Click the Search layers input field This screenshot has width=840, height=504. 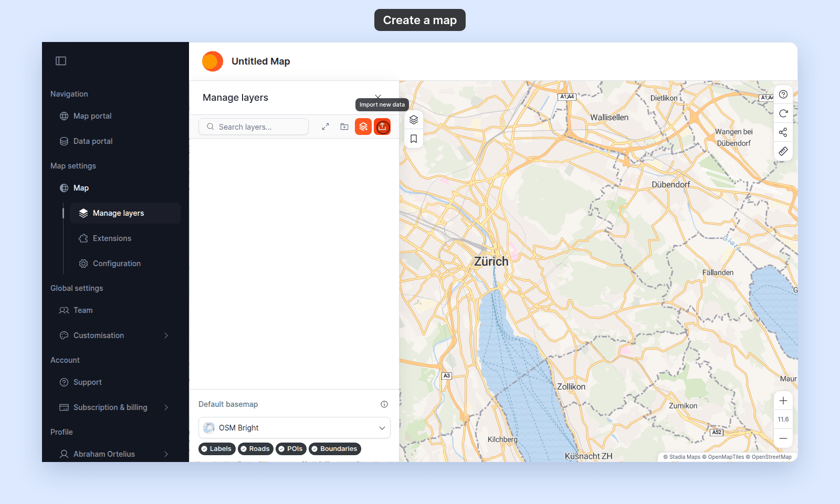[x=254, y=127]
